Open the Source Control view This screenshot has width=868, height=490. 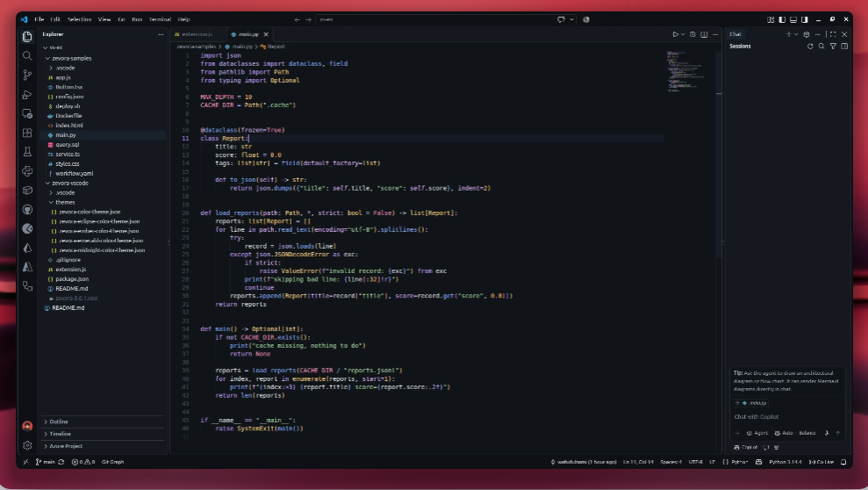[x=27, y=76]
